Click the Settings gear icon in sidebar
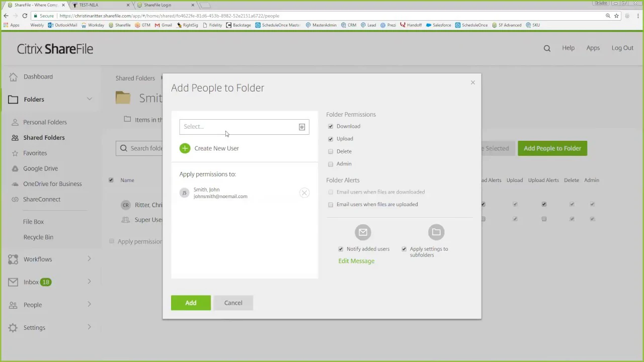 click(13, 328)
